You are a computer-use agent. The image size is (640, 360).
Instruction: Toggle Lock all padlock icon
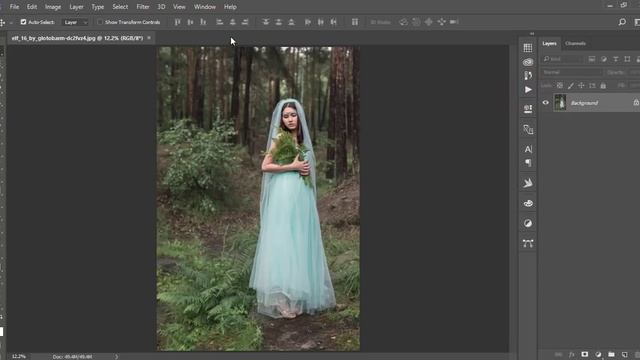click(603, 85)
